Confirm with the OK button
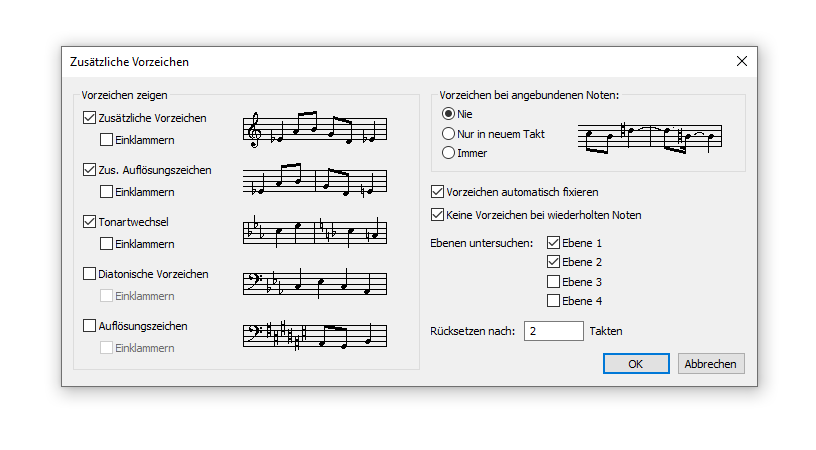Viewport: 816px width, 450px height. pyautogui.click(x=636, y=364)
